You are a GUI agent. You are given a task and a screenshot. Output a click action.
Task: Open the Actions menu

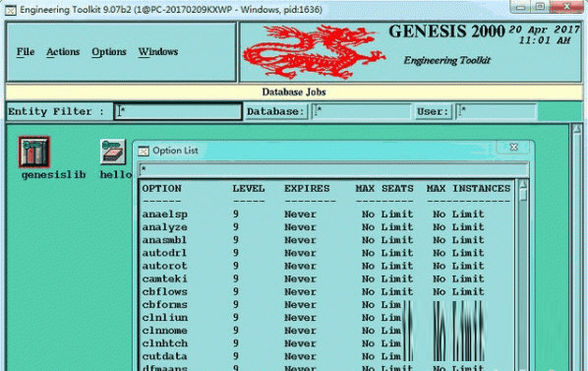click(x=63, y=52)
